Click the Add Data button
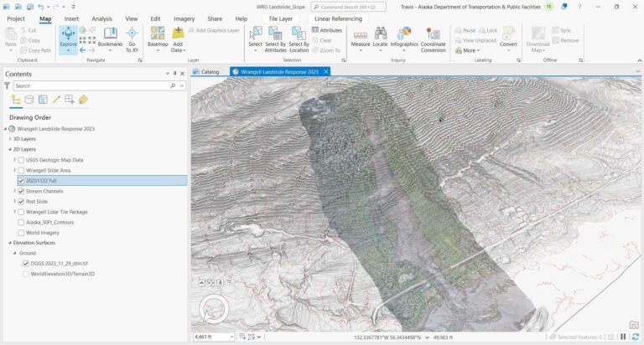The height and width of the screenshot is (345, 644). click(178, 40)
